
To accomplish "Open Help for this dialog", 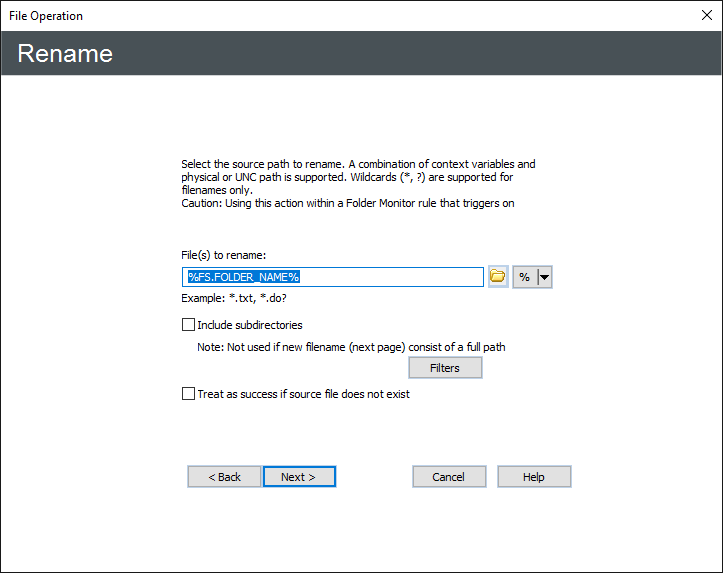I will pos(534,477).
